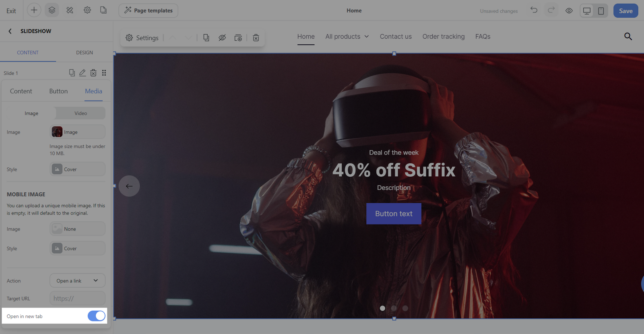Open the design tools icon in top bar
The height and width of the screenshot is (334, 644).
[x=70, y=10]
